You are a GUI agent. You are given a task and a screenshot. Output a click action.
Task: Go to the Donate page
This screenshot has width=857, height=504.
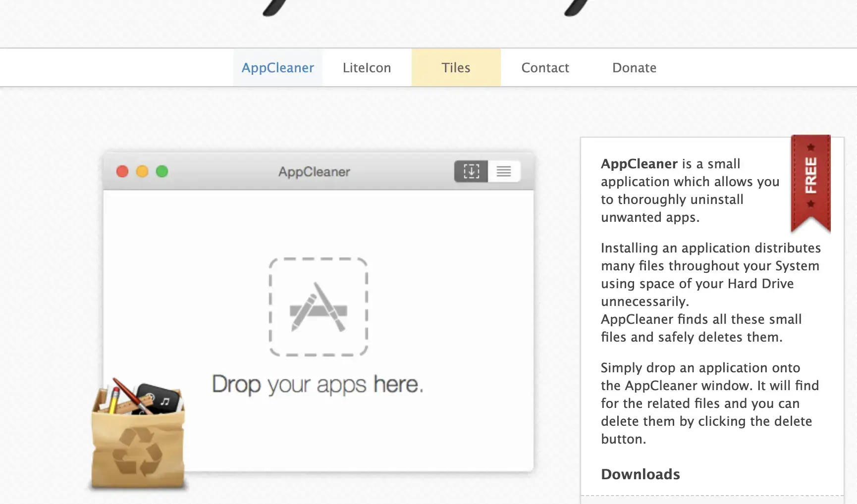pyautogui.click(x=634, y=68)
